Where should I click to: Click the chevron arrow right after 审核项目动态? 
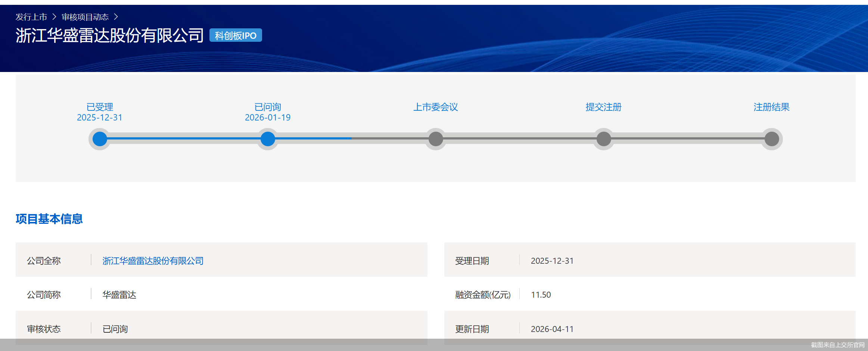tap(116, 17)
